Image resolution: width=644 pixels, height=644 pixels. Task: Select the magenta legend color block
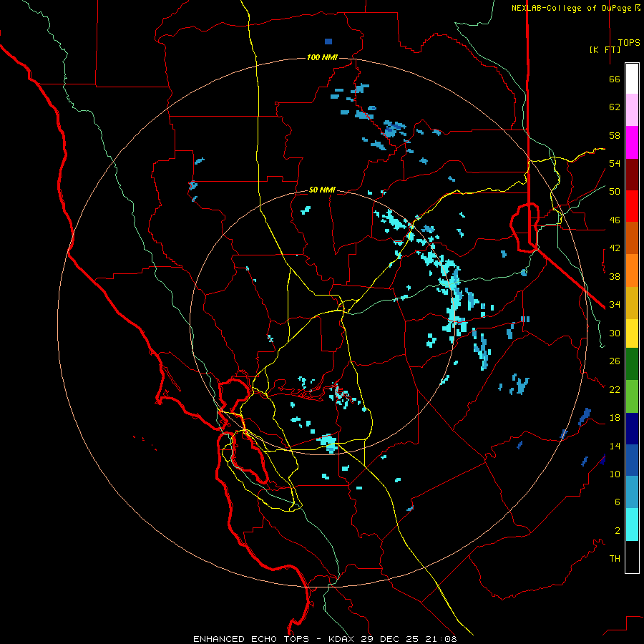point(632,142)
